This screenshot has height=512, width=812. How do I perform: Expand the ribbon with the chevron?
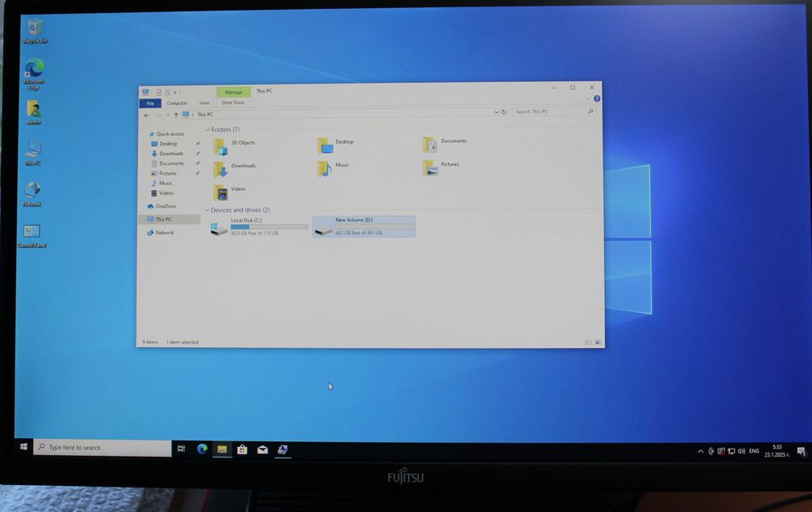587,98
